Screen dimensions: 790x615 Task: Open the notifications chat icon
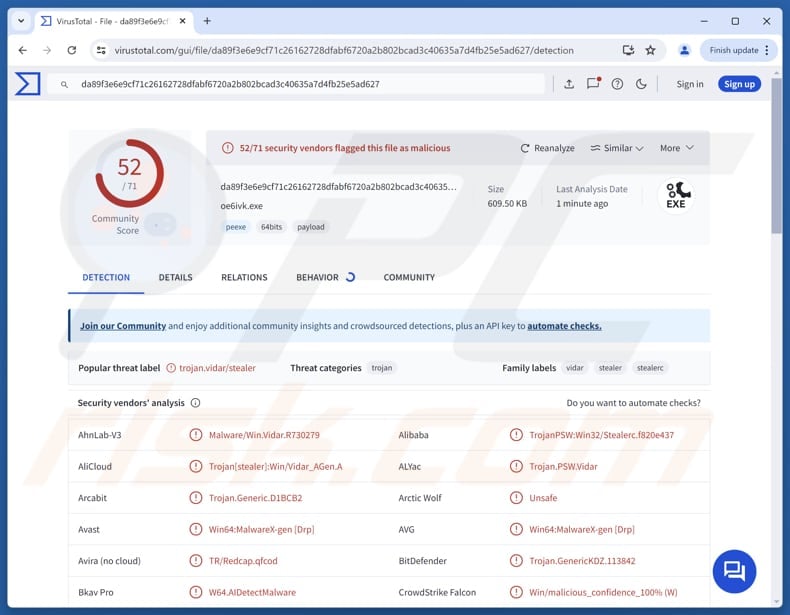593,84
